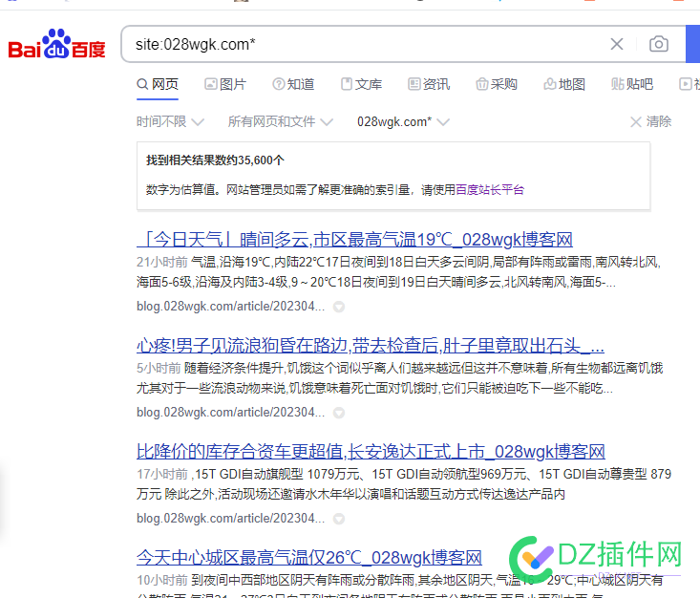Click the URL under the stray dog result
Screen dimensions: 700x598
230,413
